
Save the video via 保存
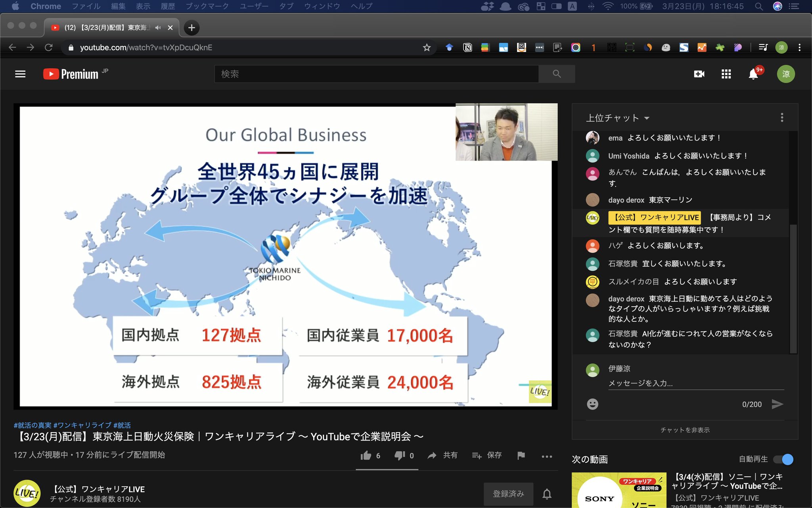487,456
